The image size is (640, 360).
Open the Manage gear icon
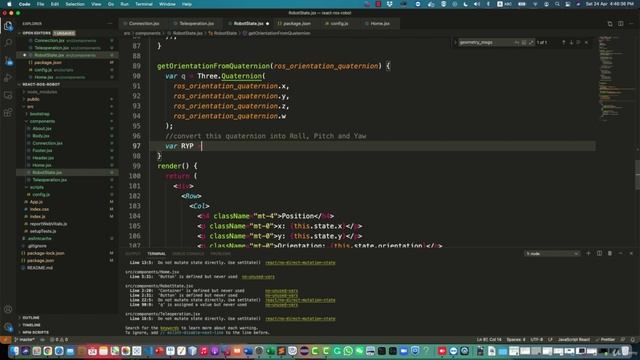pos(8,327)
